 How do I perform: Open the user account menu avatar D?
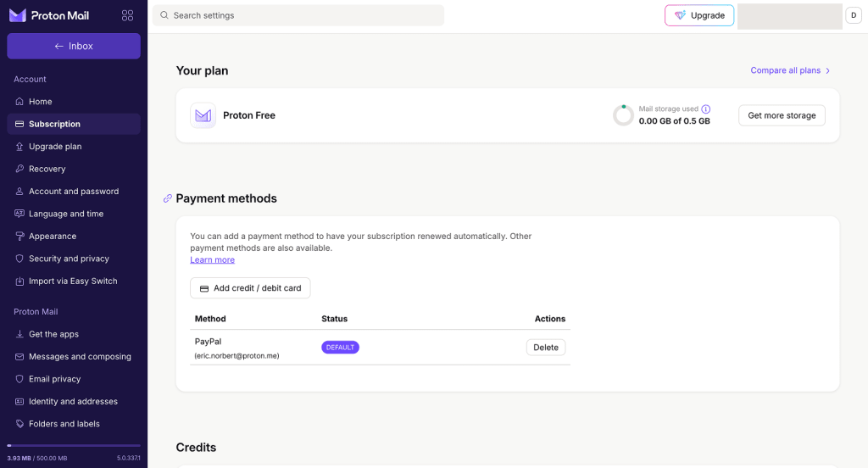(x=854, y=15)
